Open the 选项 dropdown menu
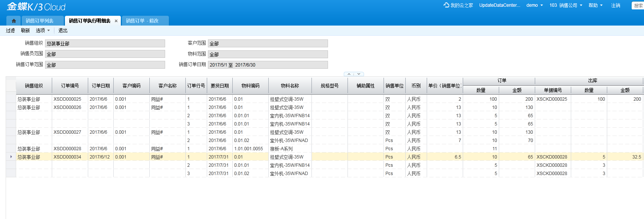Screen dimensions: 644x219 42,31
